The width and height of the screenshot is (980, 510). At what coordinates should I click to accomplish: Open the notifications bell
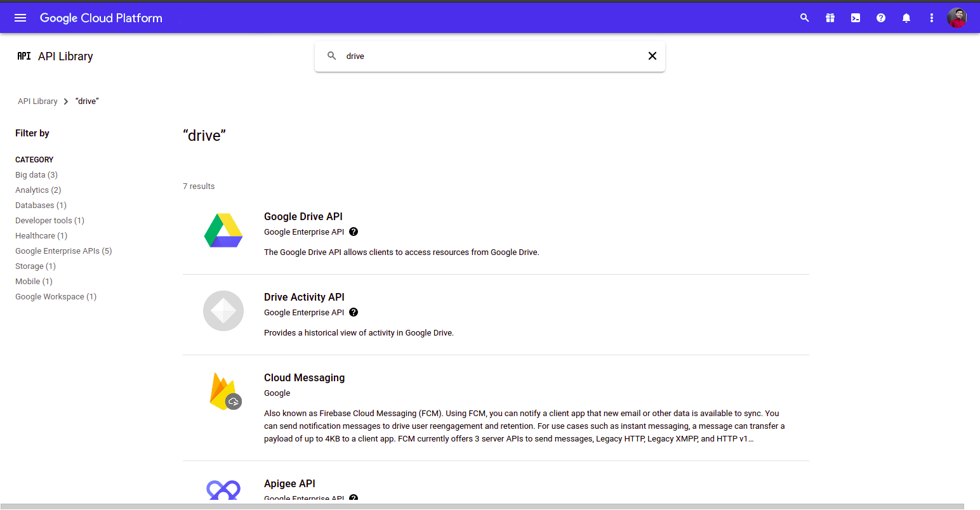point(906,18)
